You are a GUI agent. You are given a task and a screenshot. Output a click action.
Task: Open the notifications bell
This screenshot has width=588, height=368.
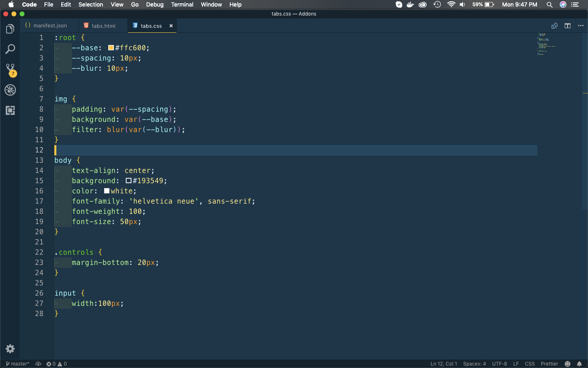click(x=579, y=364)
